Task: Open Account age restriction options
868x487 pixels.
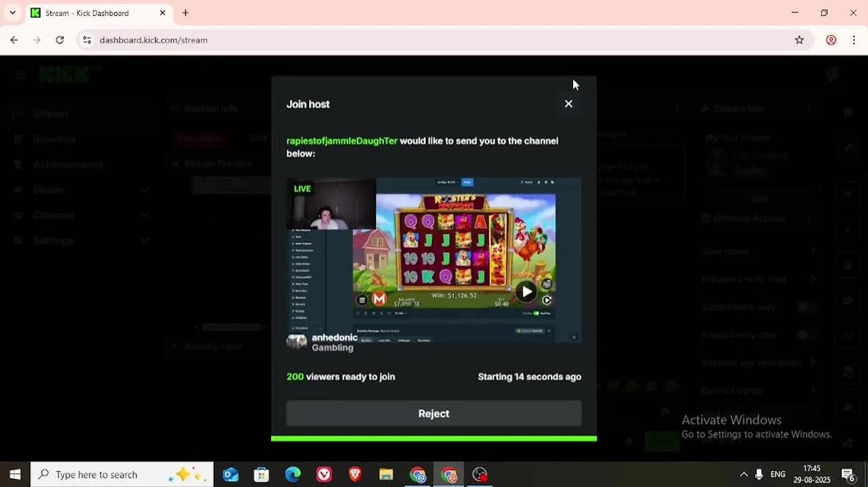Action: click(x=758, y=363)
